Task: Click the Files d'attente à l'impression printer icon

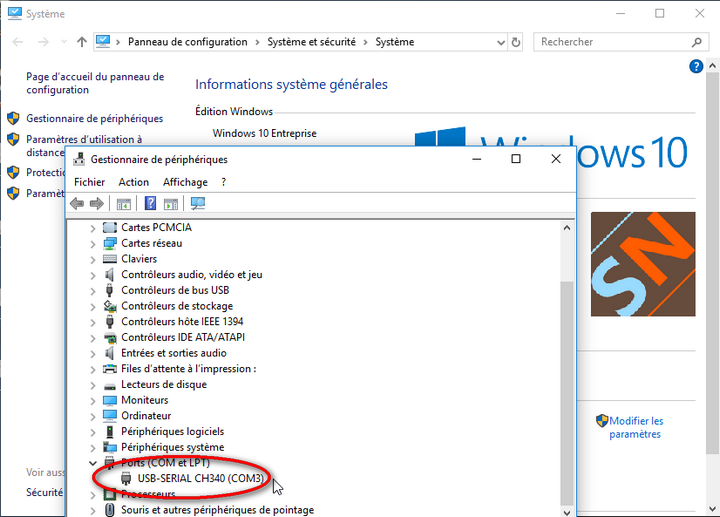Action: (x=110, y=369)
